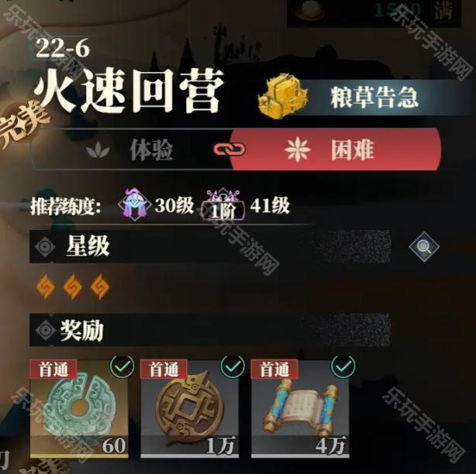Select the first orange star emblem

click(46, 287)
